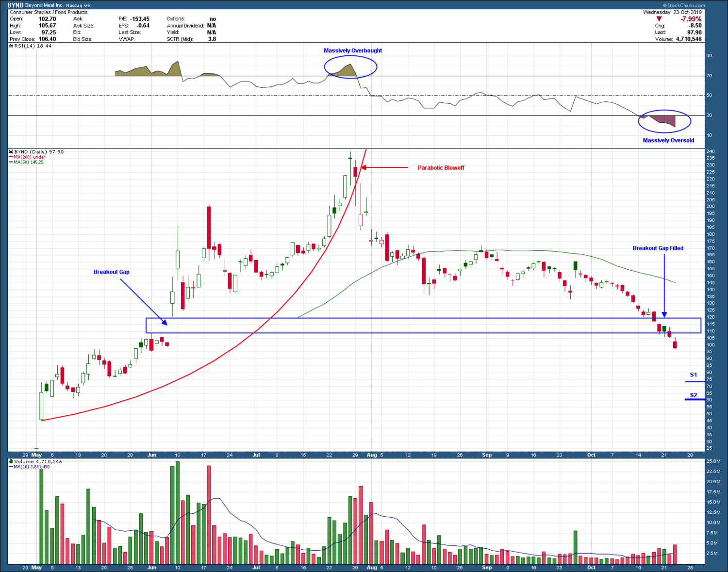Click the 12.5M label on volume axis
728x572 pixels.
click(713, 512)
